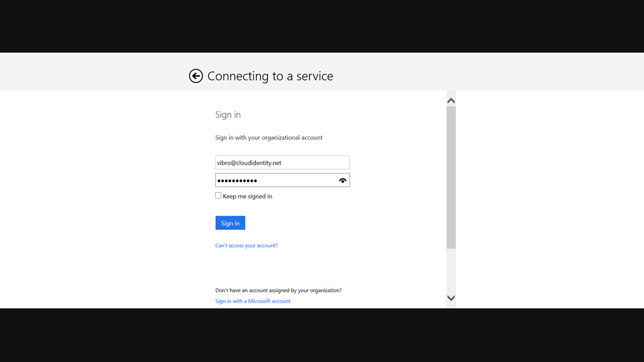Click the empty scrollbar track below the thumb

(451, 270)
